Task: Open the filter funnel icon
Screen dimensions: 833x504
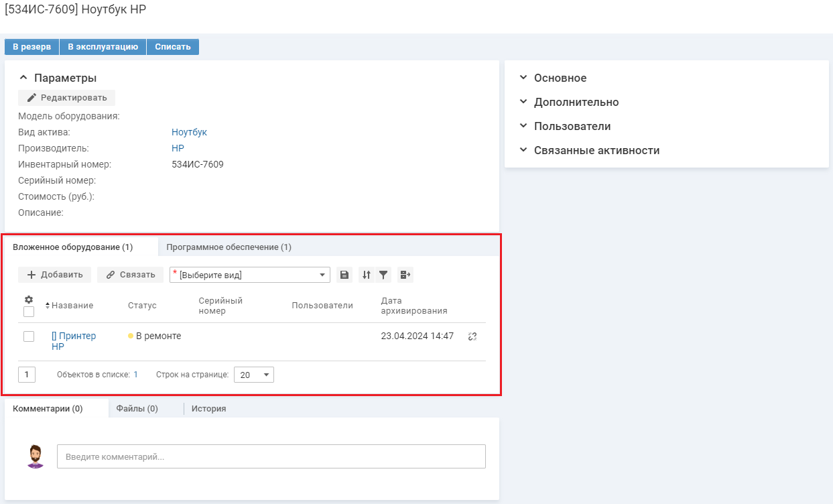Action: 383,275
